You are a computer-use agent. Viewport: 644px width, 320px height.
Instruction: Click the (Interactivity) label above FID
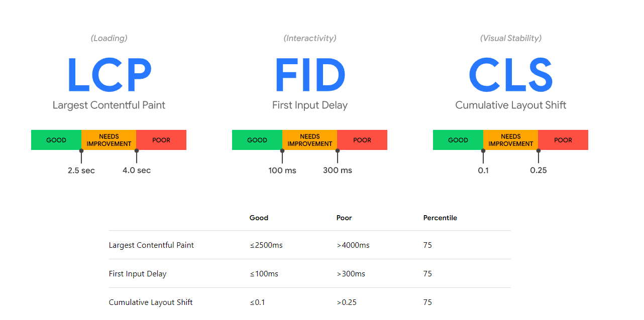point(310,38)
